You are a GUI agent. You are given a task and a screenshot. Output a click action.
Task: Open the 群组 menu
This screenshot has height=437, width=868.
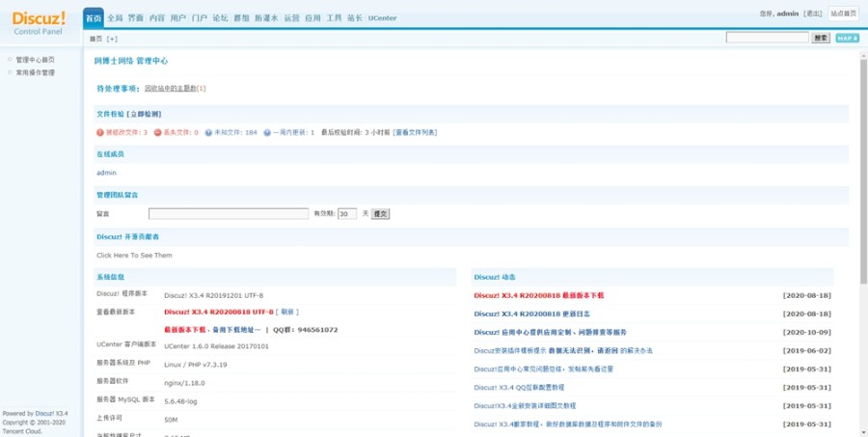pos(241,17)
